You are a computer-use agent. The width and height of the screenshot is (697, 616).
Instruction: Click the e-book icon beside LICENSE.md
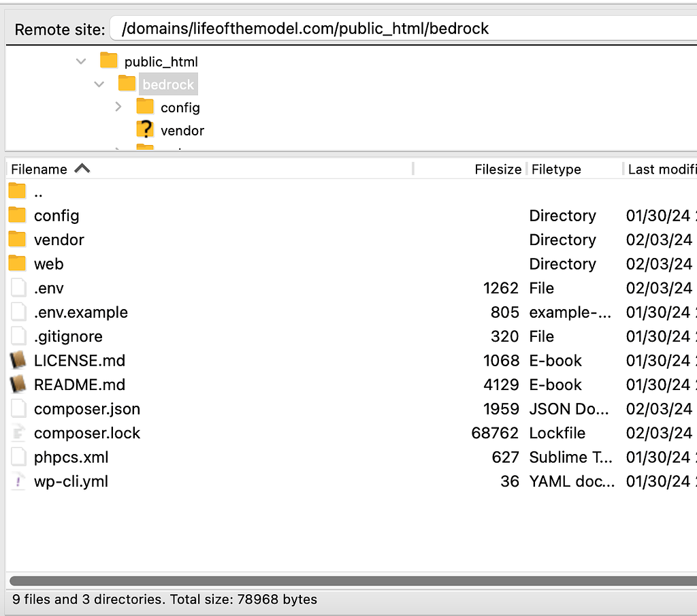16,360
